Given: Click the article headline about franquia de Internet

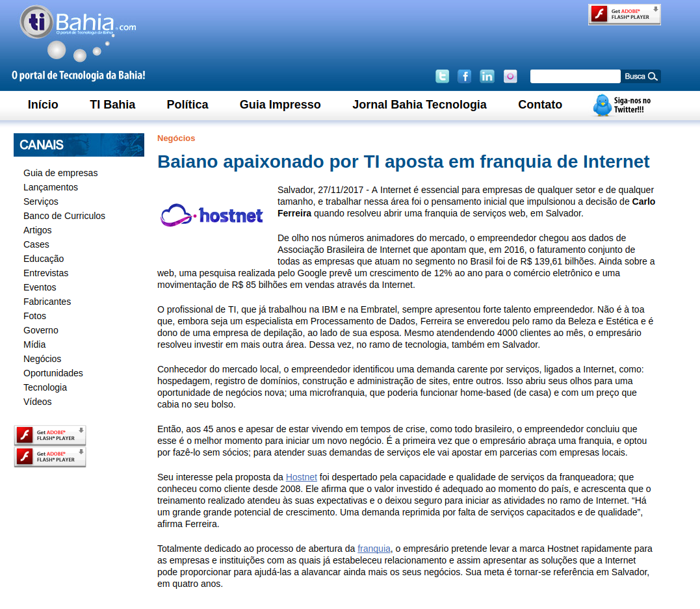Looking at the screenshot, I should pyautogui.click(x=403, y=162).
